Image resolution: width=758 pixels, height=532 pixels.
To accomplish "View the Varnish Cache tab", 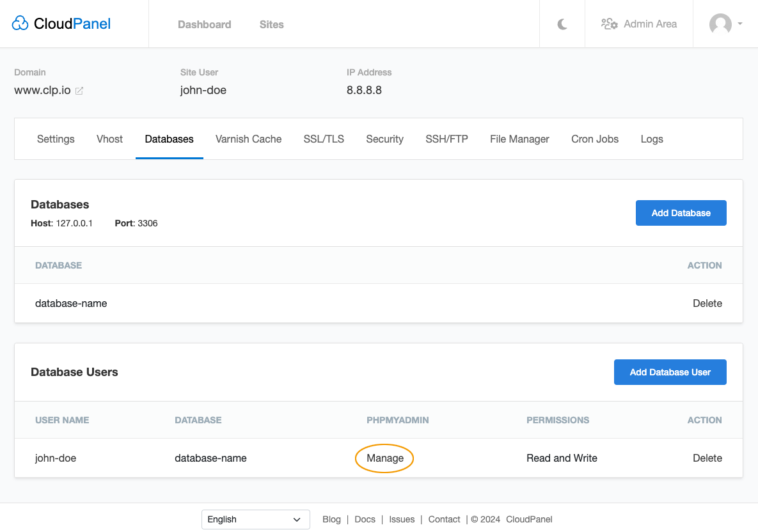I will tap(248, 139).
